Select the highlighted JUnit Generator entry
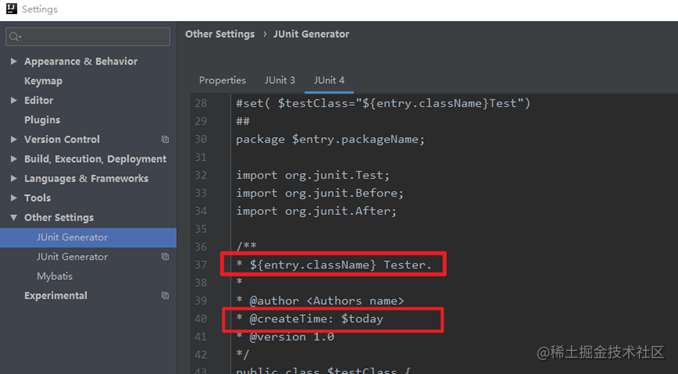Screen dimensions: 678x374 pyautogui.click(x=88, y=237)
